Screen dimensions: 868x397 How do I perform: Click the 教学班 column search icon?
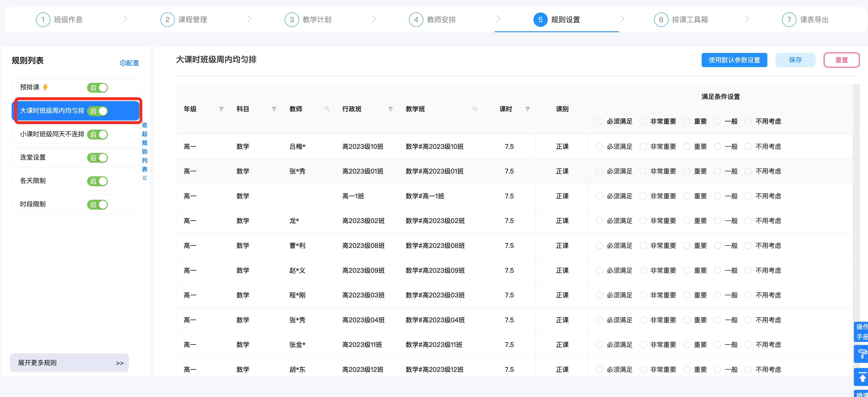tap(475, 109)
